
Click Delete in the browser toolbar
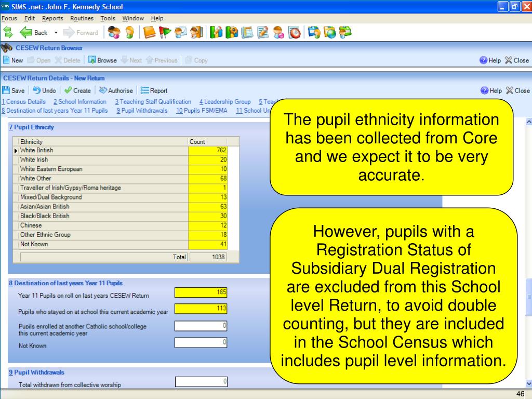[68, 60]
